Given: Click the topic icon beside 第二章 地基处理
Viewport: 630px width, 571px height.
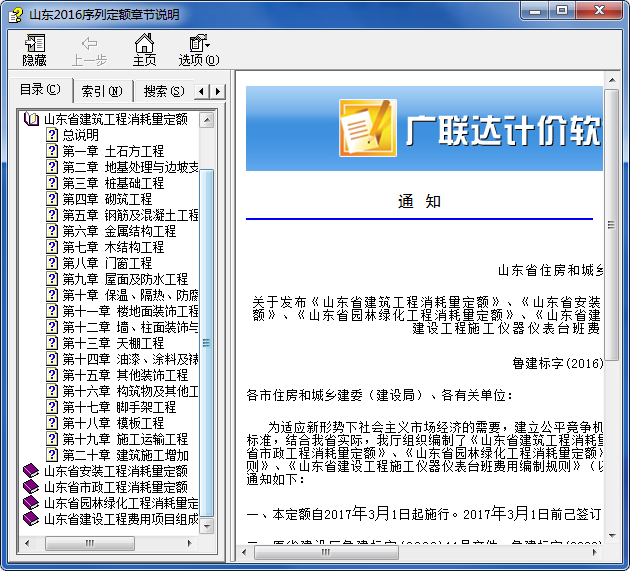Looking at the screenshot, I should point(52,167).
